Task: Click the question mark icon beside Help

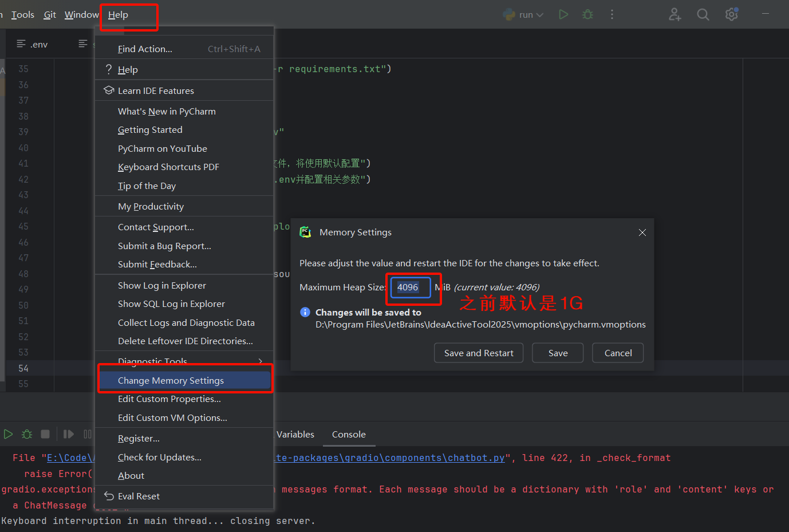Action: coord(108,69)
